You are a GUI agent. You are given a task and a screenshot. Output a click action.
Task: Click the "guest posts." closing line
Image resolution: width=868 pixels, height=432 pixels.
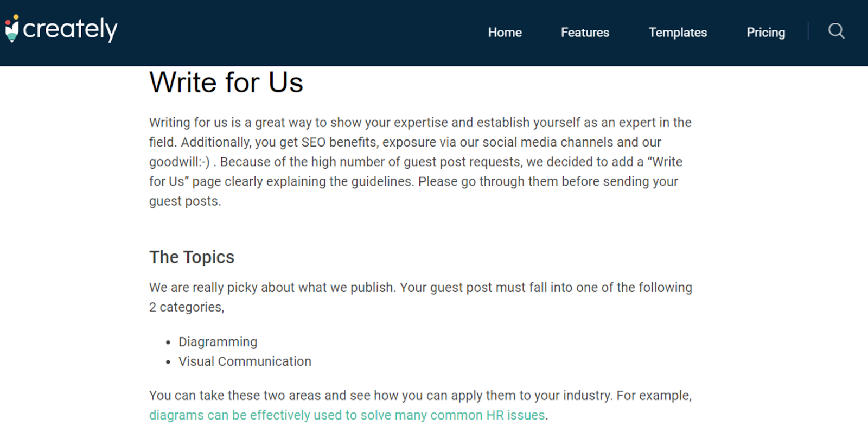[x=185, y=201]
